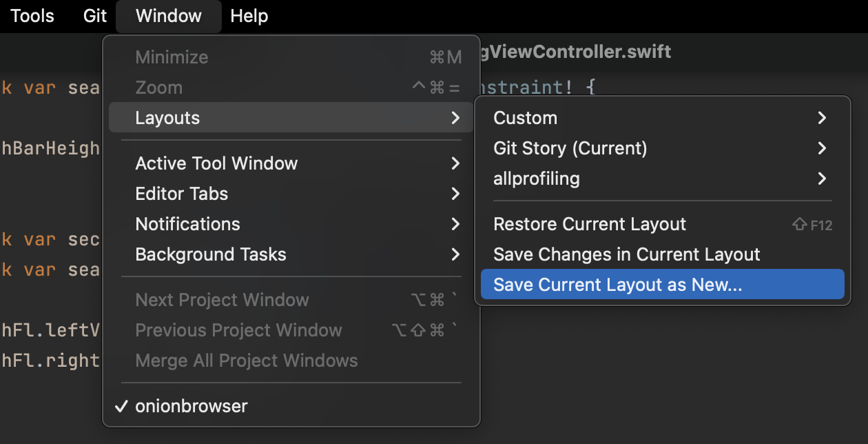Viewport: 868px width, 444px height.
Task: Toggle the checked onionbrowser window item
Action: click(x=291, y=406)
